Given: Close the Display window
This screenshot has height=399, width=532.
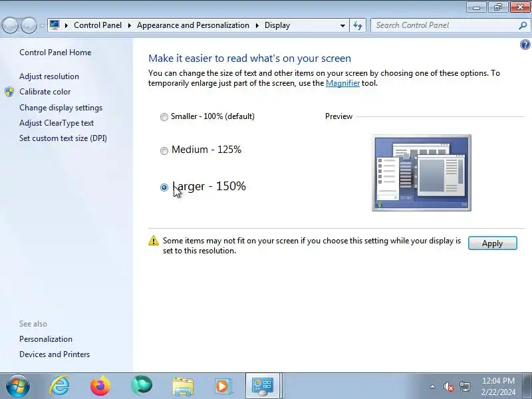Looking at the screenshot, I should coord(520,7).
